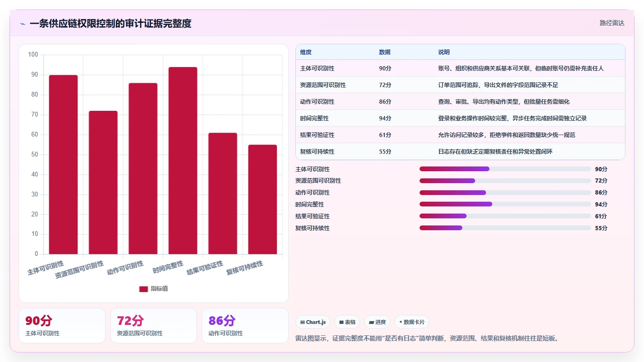Click the 61分 cell in the table
The height and width of the screenshot is (362, 644).
(385, 135)
